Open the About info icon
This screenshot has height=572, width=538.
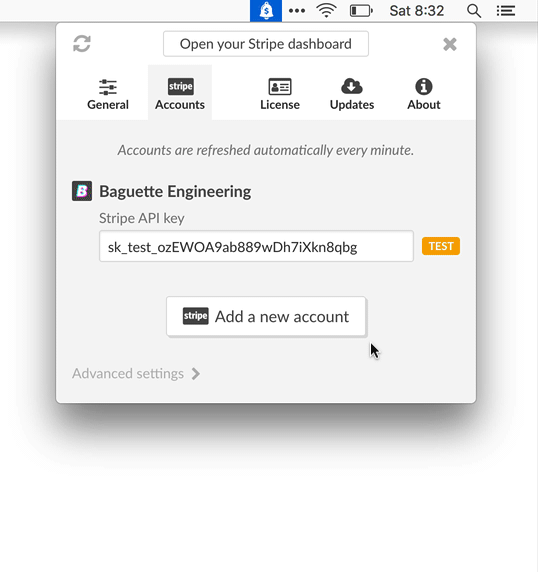click(x=424, y=86)
